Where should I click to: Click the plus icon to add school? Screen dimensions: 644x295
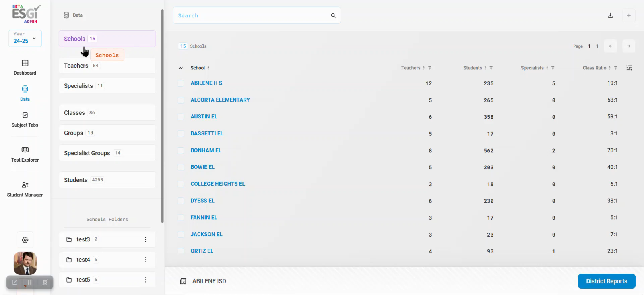[x=628, y=15]
